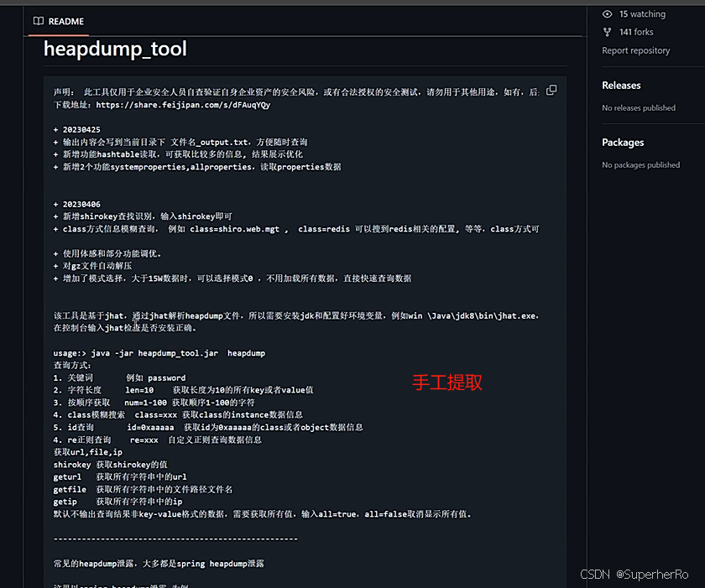Click the '+ 20230406' changelog line
Screen dimensions: 705x588
(x=77, y=204)
